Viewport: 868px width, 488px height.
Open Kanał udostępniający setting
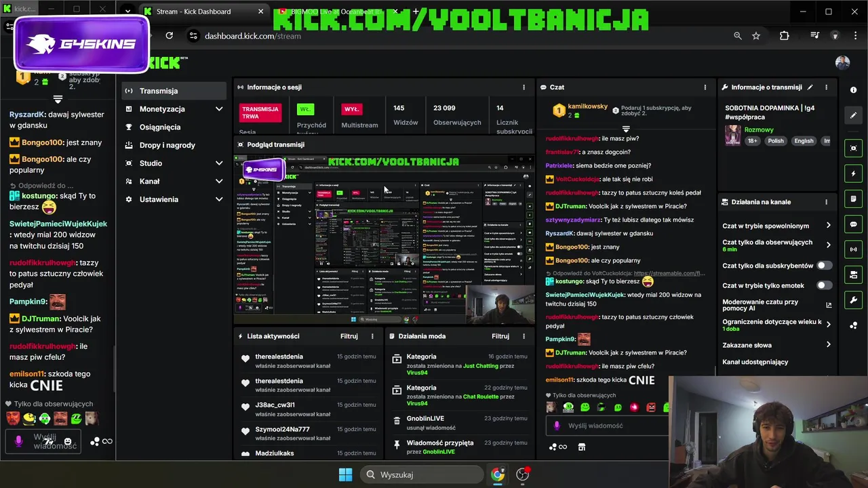tap(755, 362)
